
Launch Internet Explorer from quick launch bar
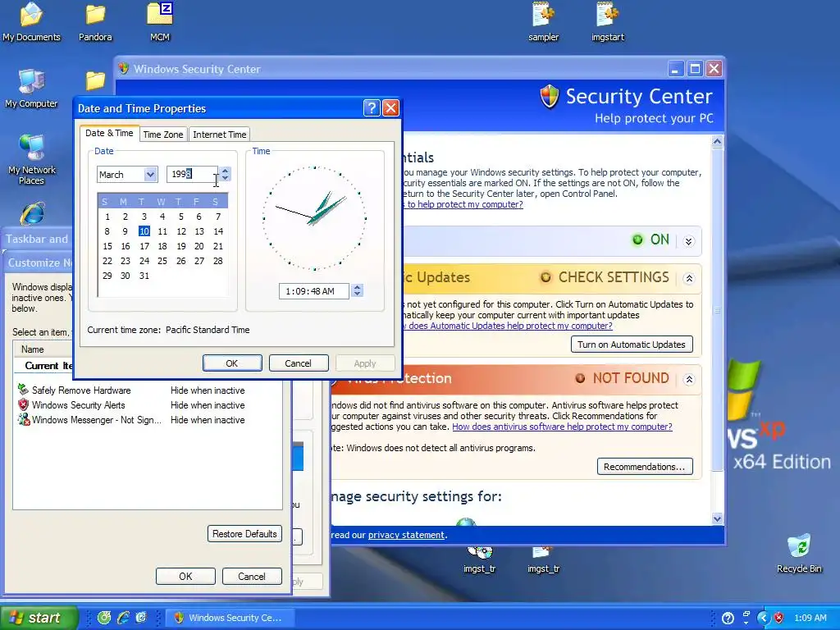click(x=123, y=618)
